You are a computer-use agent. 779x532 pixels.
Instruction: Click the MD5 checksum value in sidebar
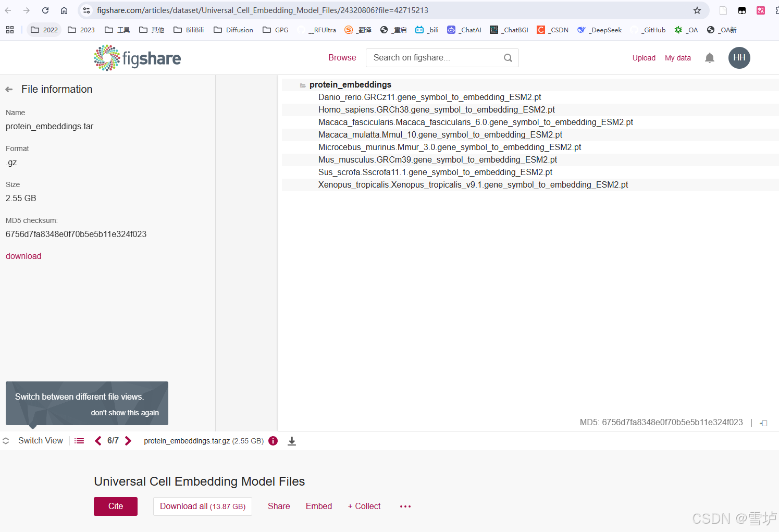pos(76,234)
